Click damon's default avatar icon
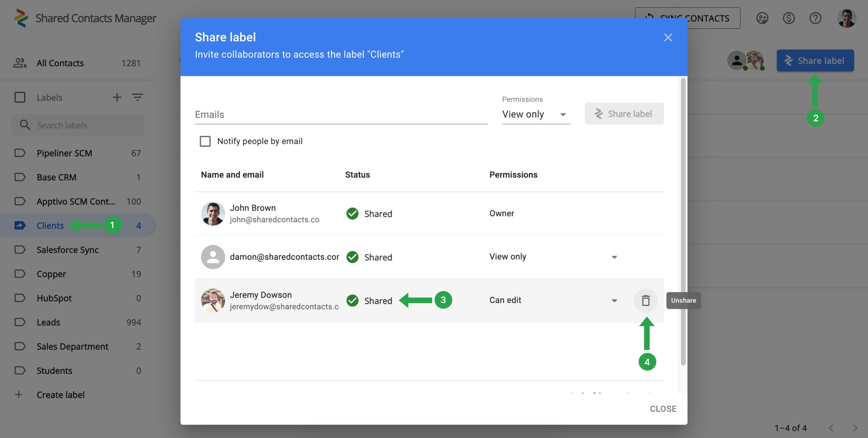868x438 pixels. tap(213, 257)
